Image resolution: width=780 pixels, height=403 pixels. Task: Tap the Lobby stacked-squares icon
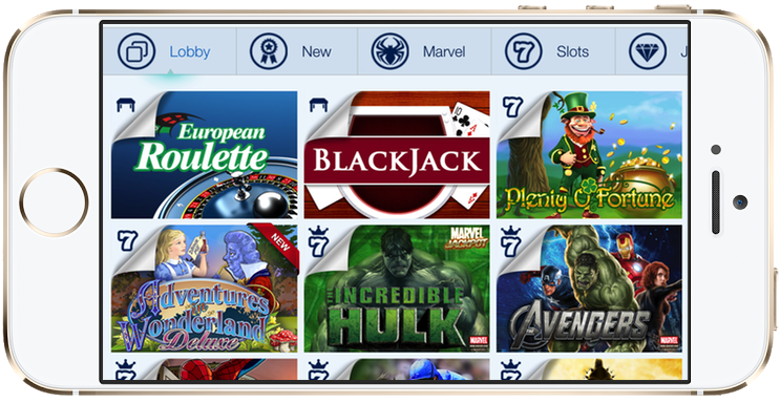(x=136, y=51)
